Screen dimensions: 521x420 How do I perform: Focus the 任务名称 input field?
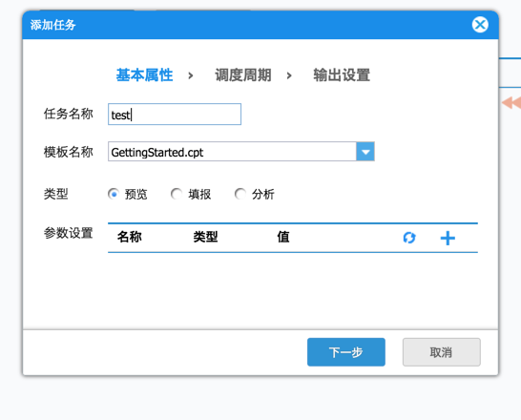[175, 115]
